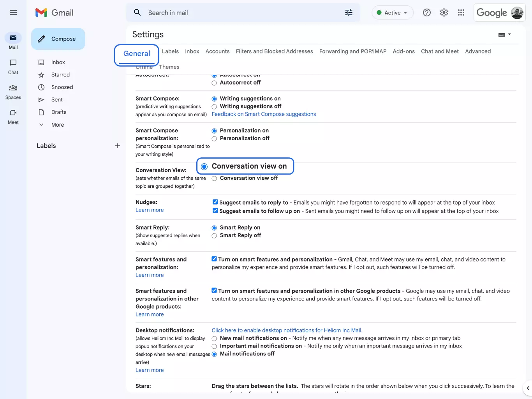
Task: Switch to the Accounts settings tab
Action: coord(217,51)
